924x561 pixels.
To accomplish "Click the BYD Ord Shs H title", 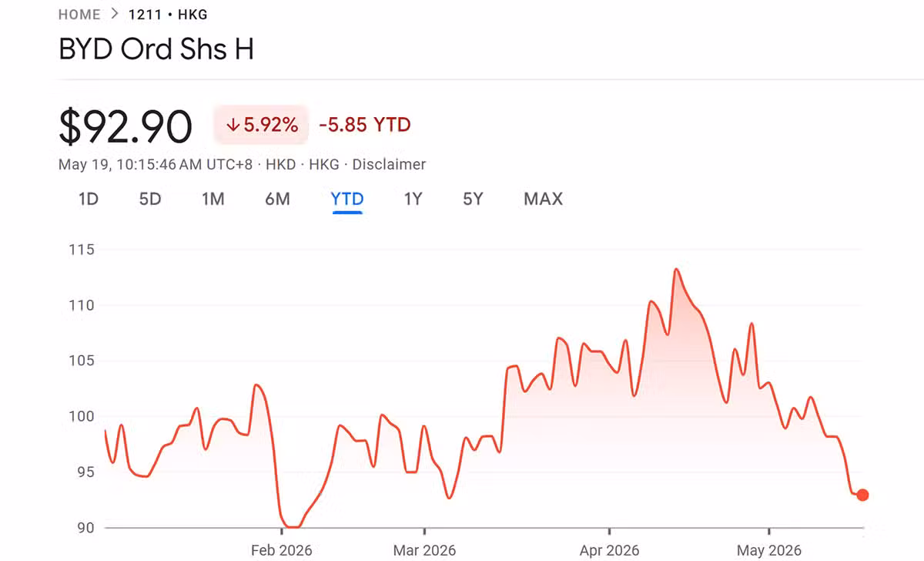I will pos(156,49).
